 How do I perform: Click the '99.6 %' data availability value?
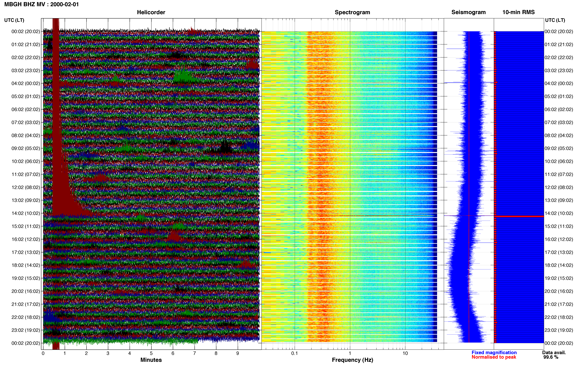pos(551,357)
